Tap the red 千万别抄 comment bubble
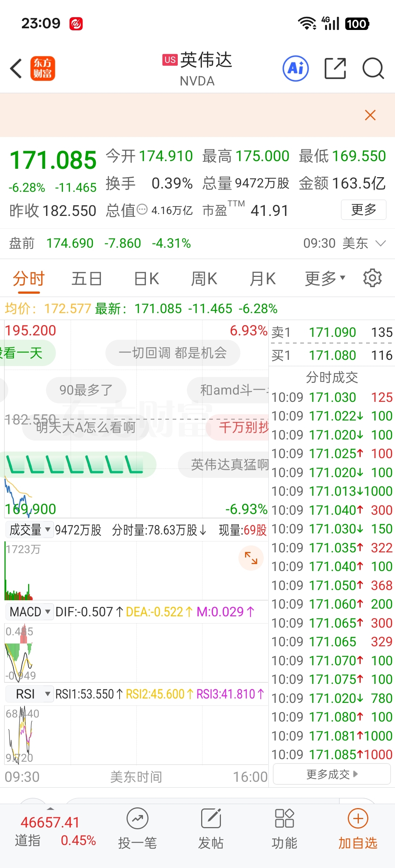The image size is (395, 868). 238,427
